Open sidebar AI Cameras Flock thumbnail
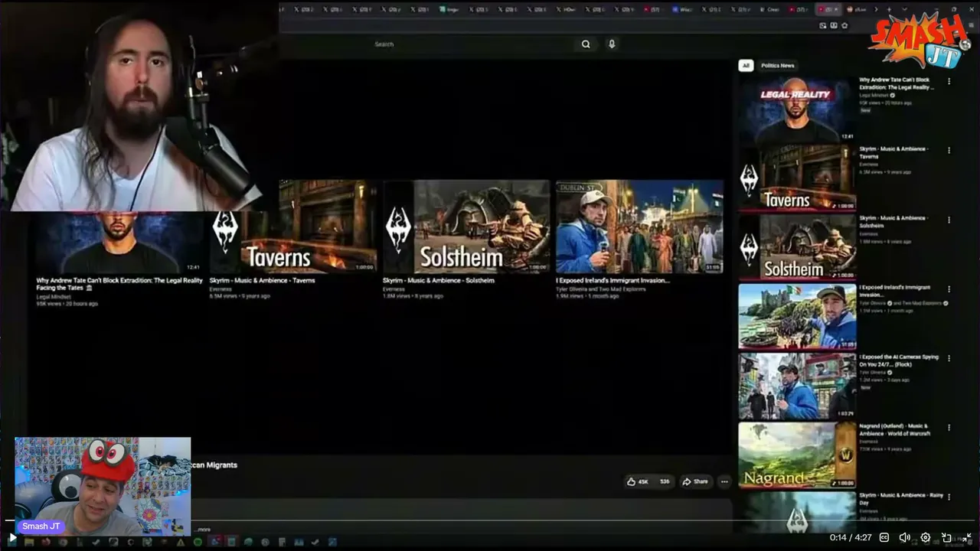Screen dimensions: 980x551 click(797, 386)
